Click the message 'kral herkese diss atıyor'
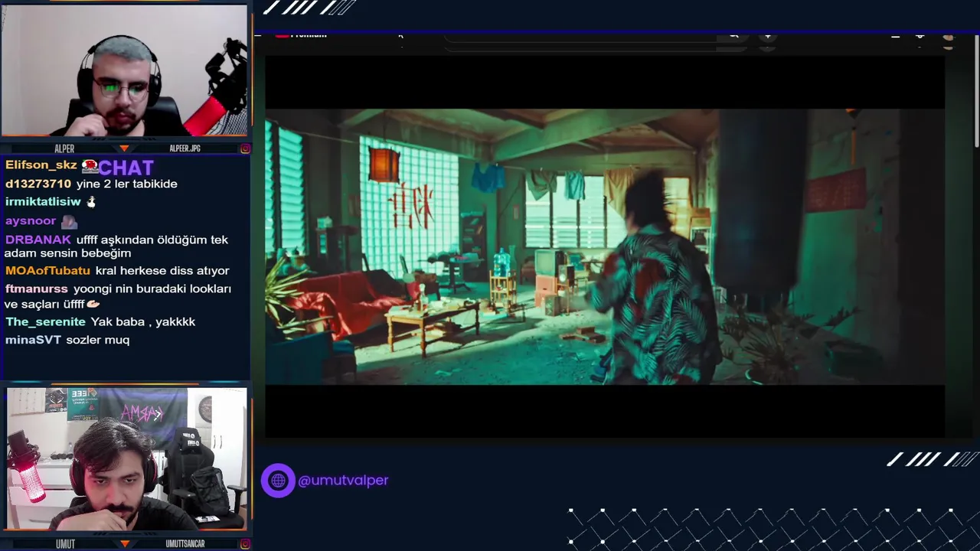980x551 pixels. point(162,271)
